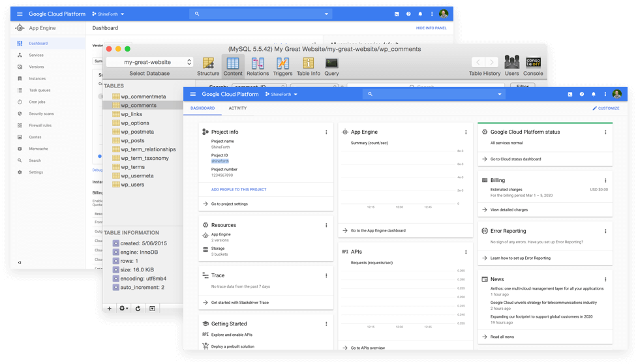Select wp_comments table
Image resolution: width=638 pixels, height=364 pixels.
point(139,105)
